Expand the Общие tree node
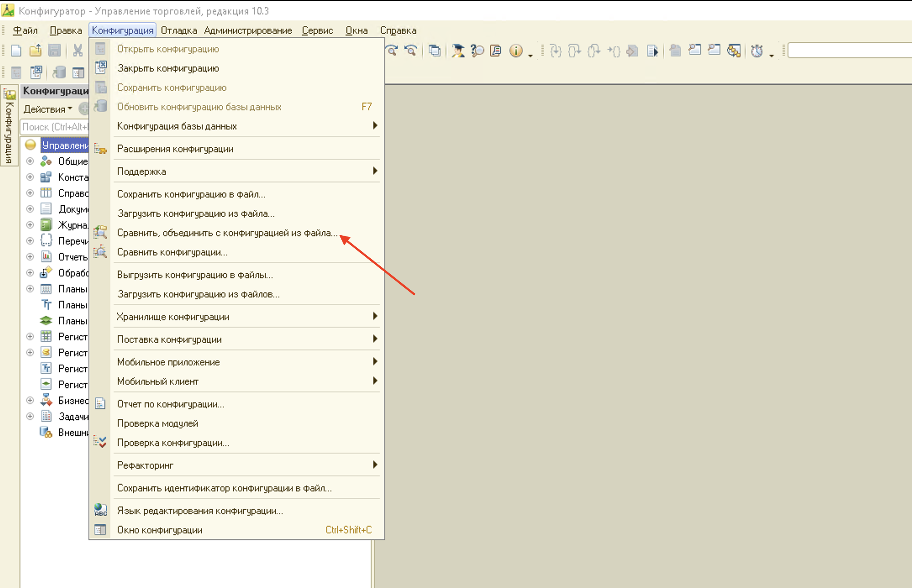912x588 pixels. [x=30, y=161]
